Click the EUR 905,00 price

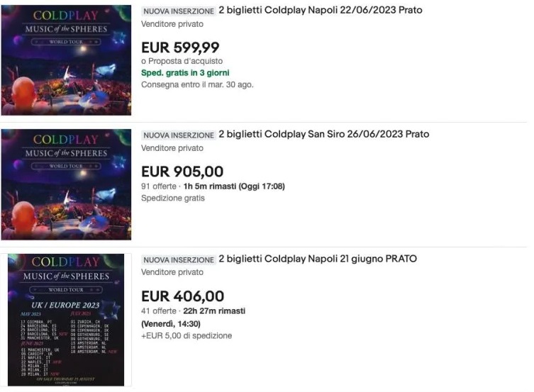point(182,172)
